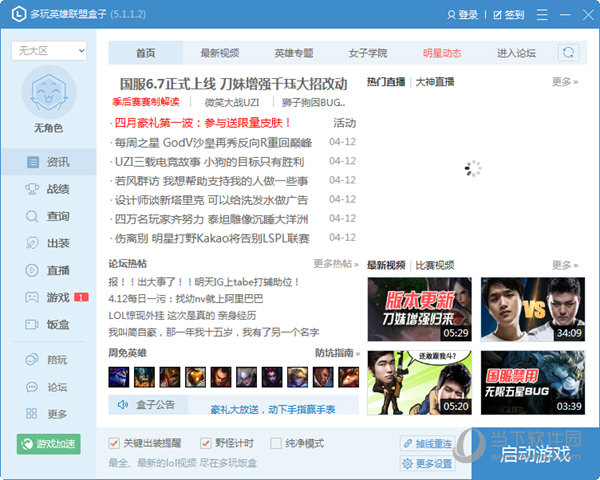Open headline 国服6.7正式上线 article

tap(233, 84)
